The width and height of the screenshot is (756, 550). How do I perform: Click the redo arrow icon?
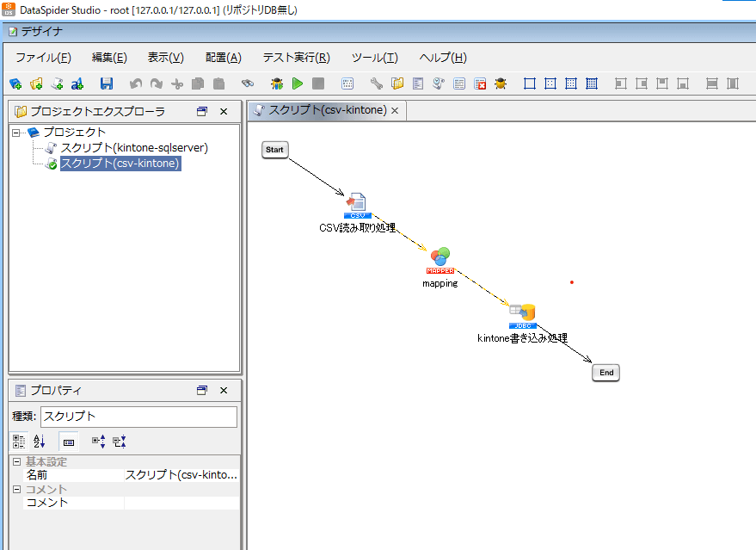157,84
